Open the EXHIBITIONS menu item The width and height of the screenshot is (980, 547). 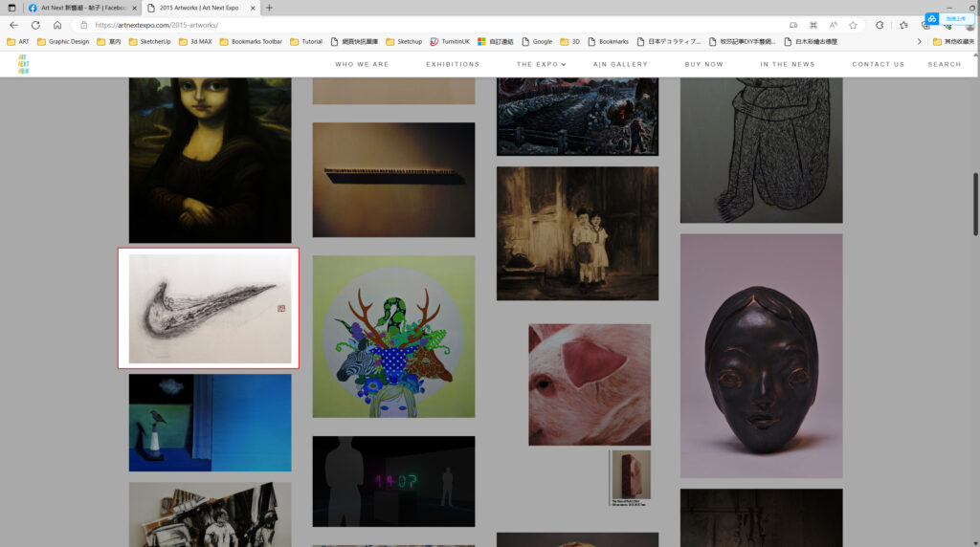point(453,64)
